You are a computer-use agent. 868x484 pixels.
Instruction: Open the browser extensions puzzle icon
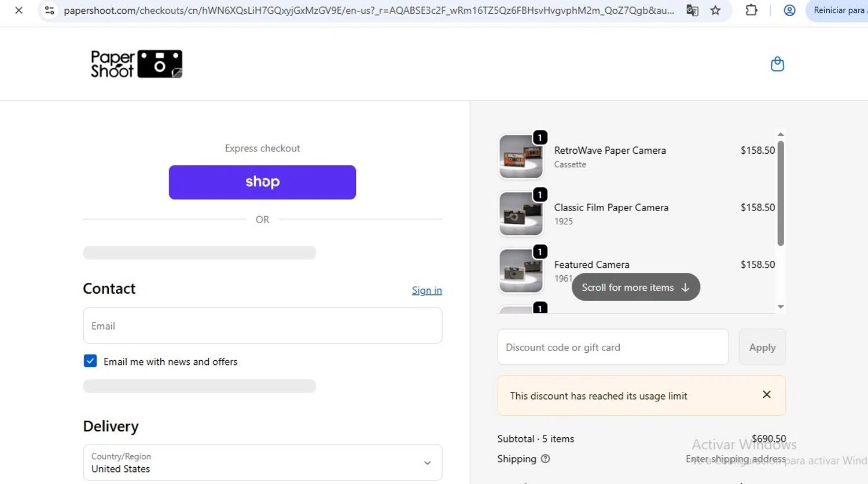click(x=751, y=10)
